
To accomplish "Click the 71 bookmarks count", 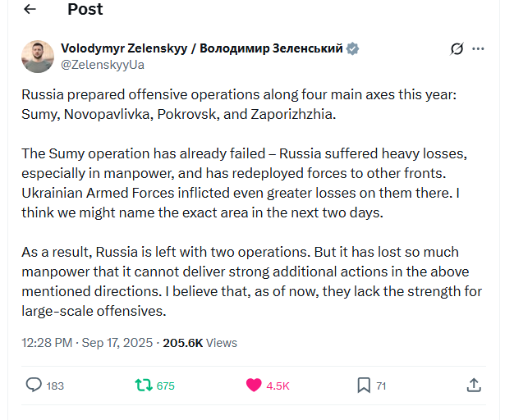I will pyautogui.click(x=381, y=386).
